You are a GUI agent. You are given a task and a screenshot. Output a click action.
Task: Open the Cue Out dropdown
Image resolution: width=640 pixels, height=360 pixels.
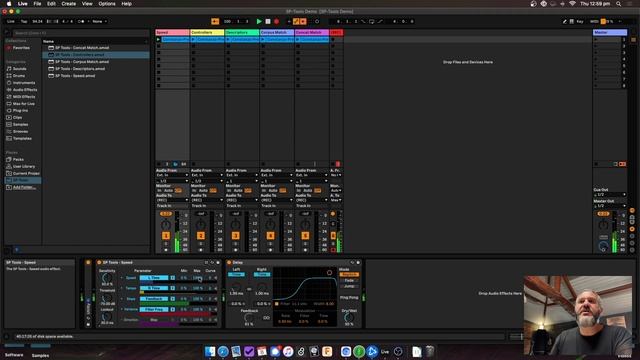coord(610,195)
